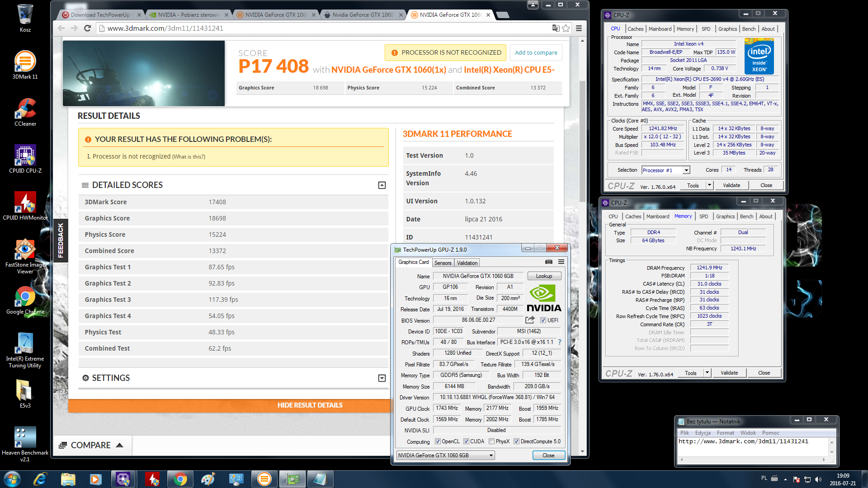The image size is (868, 488).
Task: Switch to Bench tab in upper CPU-Z
Action: (x=749, y=29)
